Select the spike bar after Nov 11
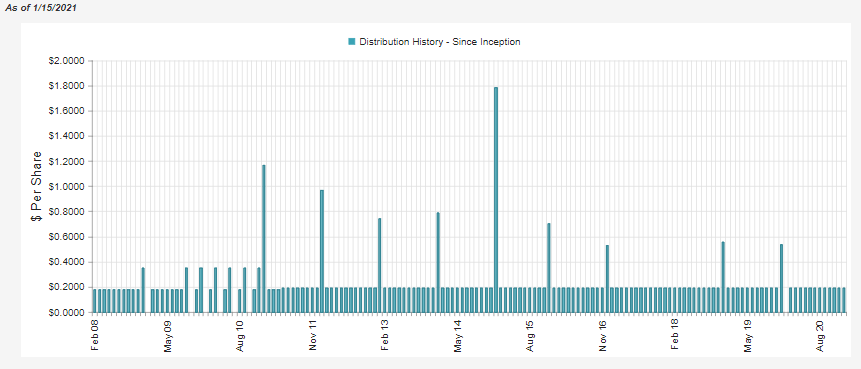 coord(322,251)
